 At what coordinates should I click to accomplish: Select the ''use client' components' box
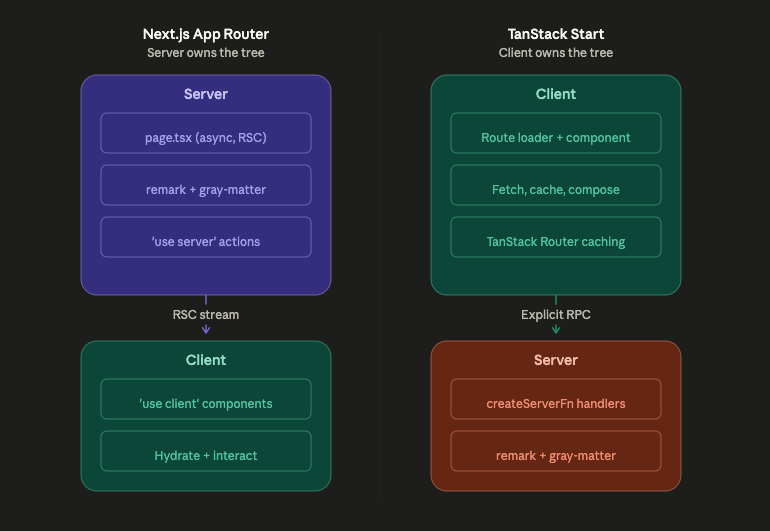coord(206,399)
